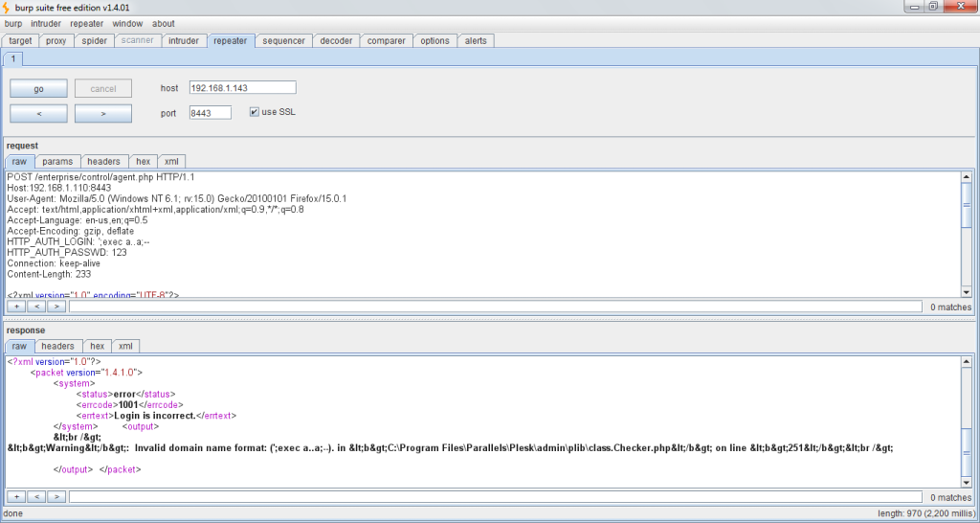Open the intruder menu

pos(46,24)
